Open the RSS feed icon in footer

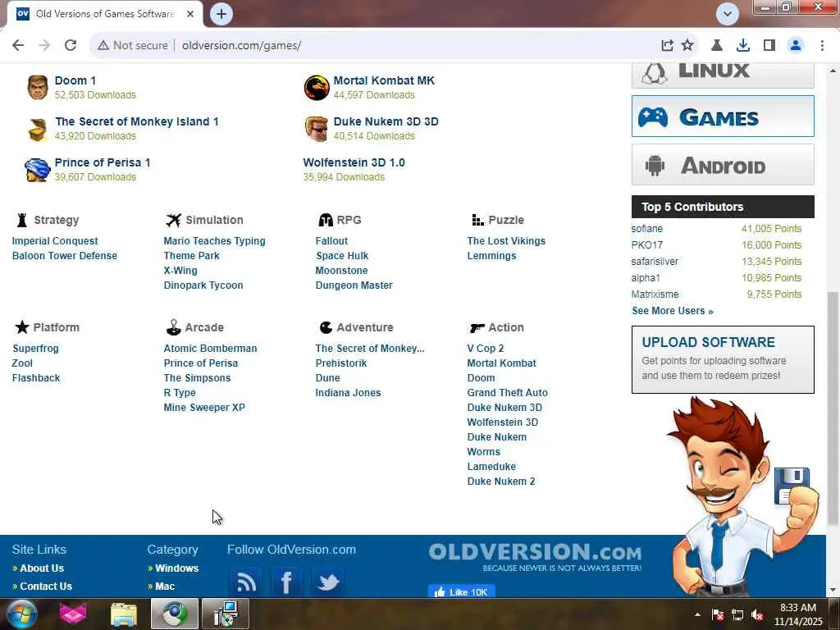246,582
